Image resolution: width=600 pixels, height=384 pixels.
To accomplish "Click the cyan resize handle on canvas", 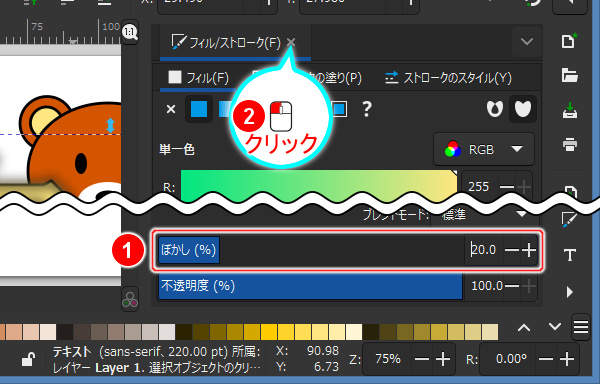I will [111, 125].
